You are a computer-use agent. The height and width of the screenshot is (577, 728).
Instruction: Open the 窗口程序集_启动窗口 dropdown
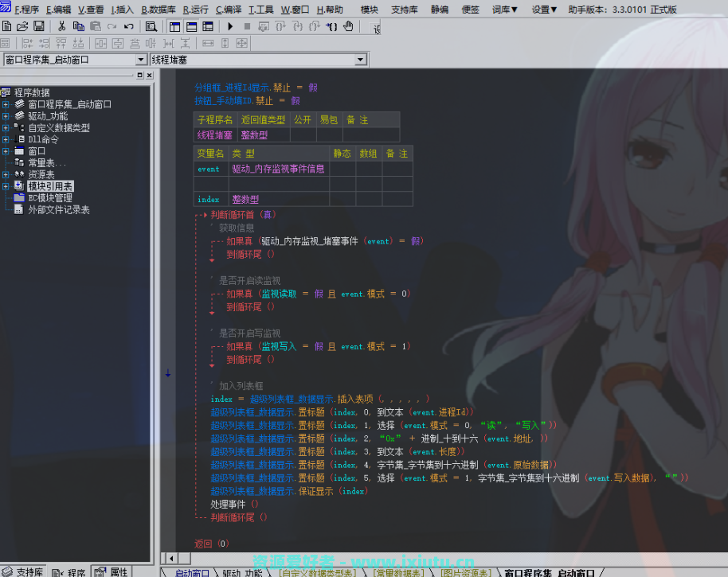tap(141, 60)
